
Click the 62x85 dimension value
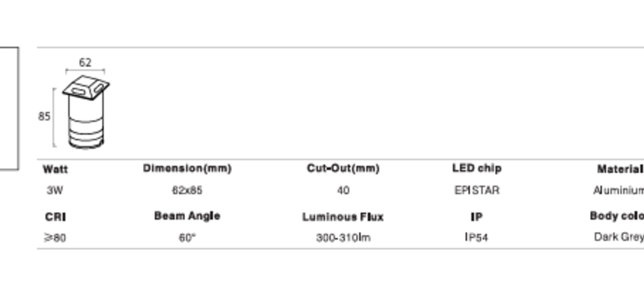coord(187,191)
